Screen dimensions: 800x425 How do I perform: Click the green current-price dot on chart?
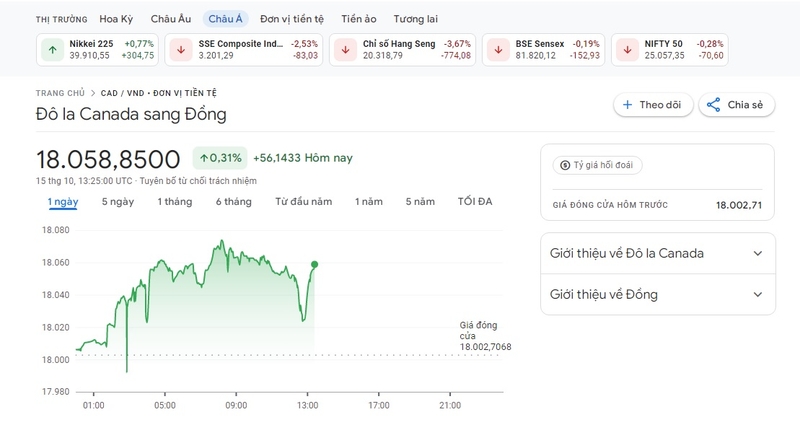tap(314, 264)
